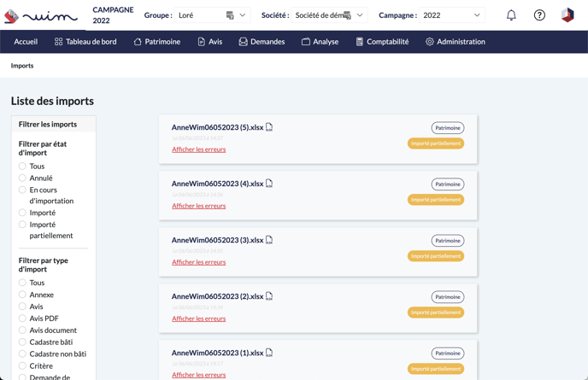This screenshot has width=588, height=380.
Task: Click the user profile cube icon
Action: 567,15
